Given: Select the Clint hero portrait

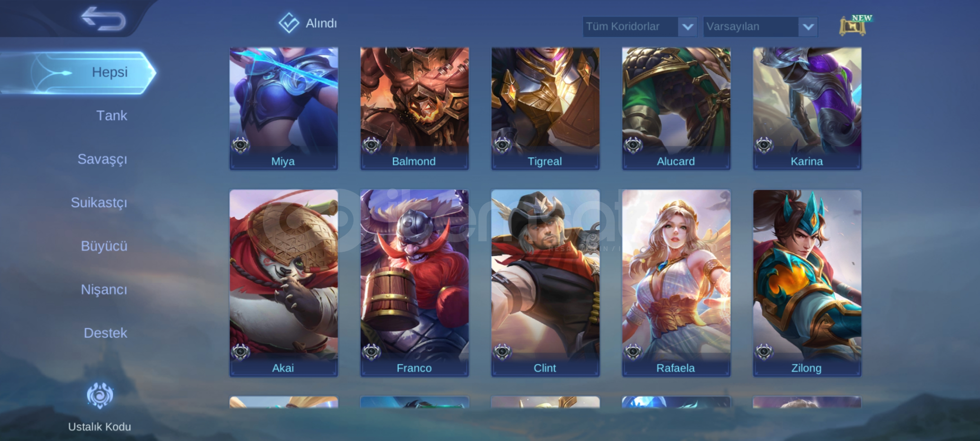Looking at the screenshot, I should click(545, 283).
